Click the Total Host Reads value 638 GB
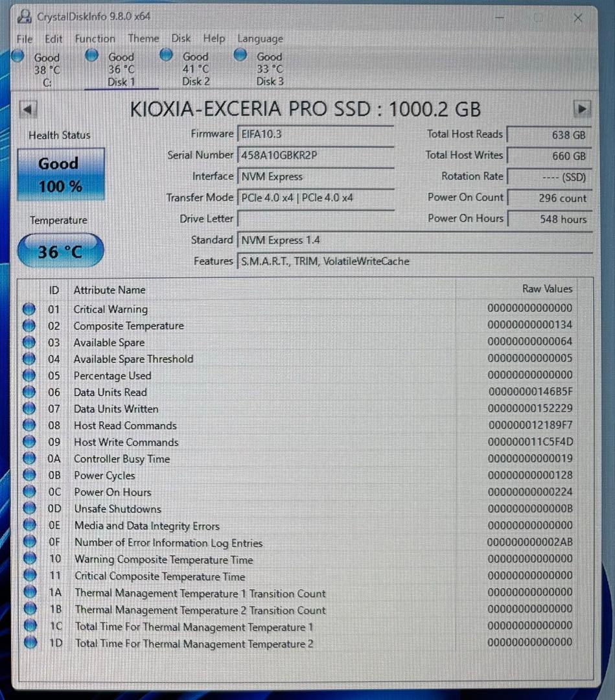 (x=550, y=134)
